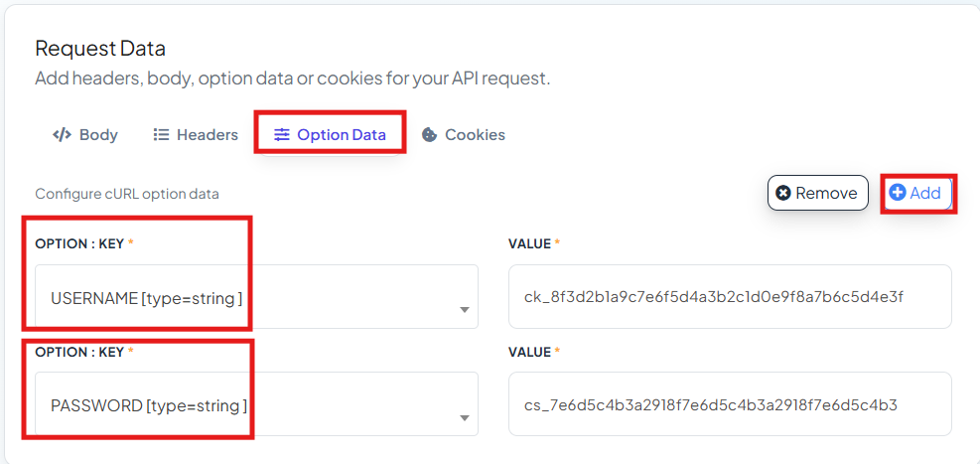Click the X circle icon inside Remove
This screenshot has width=980, height=464.
tap(783, 193)
